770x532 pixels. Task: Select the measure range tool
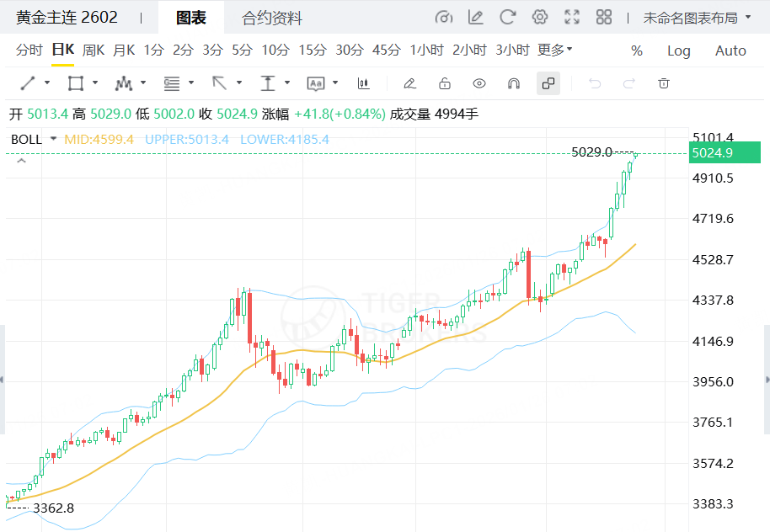(268, 83)
